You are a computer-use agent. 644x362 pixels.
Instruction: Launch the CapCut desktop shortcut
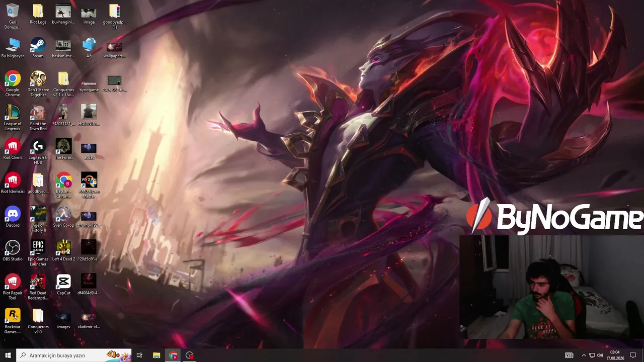click(63, 282)
